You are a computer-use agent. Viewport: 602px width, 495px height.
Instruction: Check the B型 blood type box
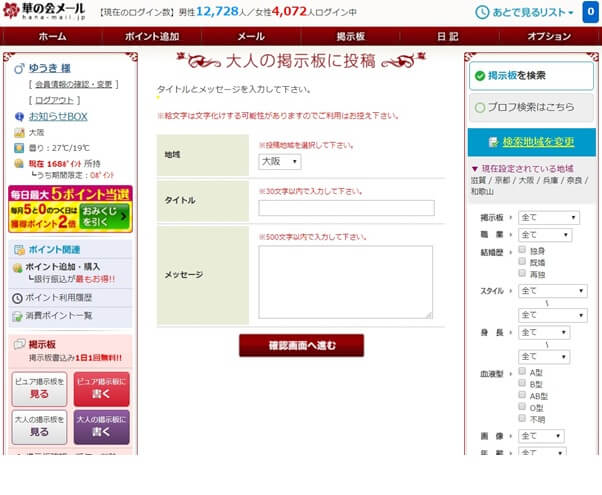pos(522,383)
